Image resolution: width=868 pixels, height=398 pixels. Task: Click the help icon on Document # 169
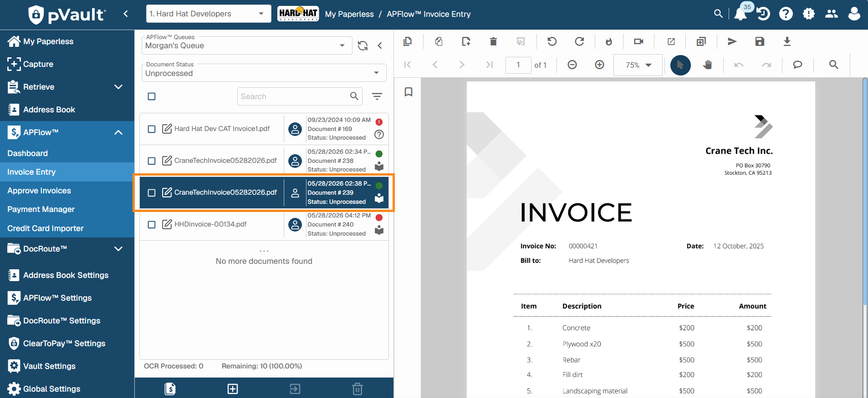379,135
